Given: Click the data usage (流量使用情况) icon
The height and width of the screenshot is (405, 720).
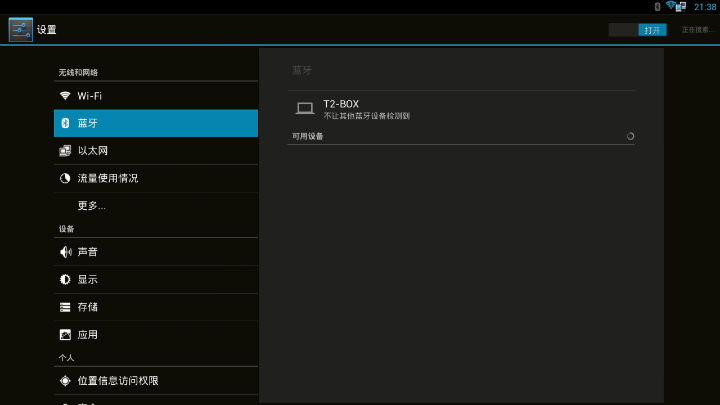Looking at the screenshot, I should [x=65, y=178].
